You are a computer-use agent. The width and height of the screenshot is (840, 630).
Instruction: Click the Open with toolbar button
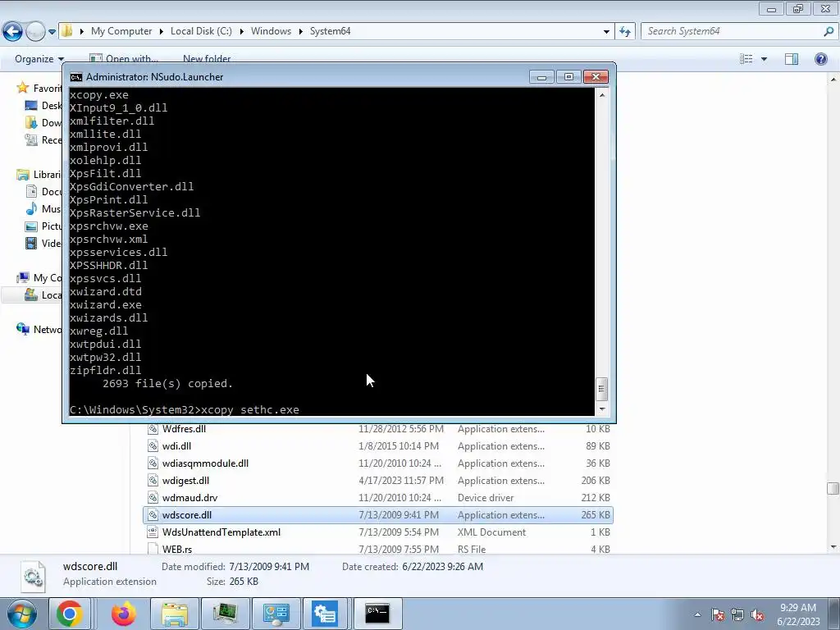[124, 59]
